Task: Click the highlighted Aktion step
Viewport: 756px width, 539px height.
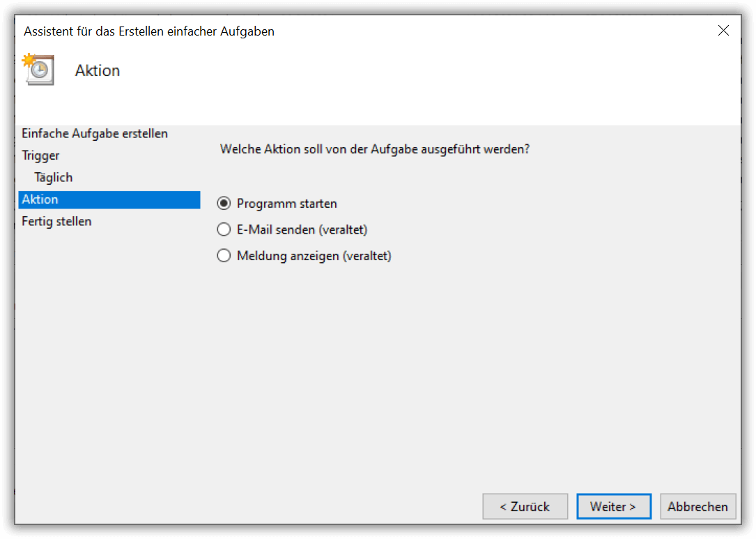Action: [109, 200]
